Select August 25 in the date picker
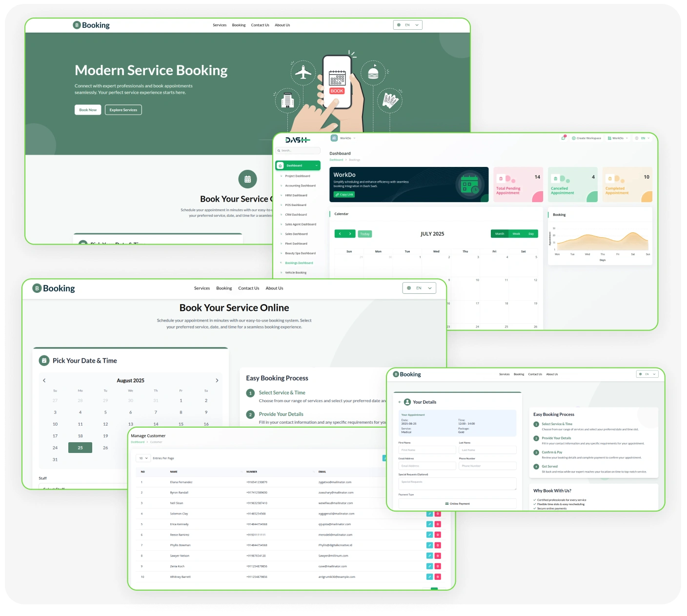Viewport: 687px width, 616px height. pyautogui.click(x=80, y=448)
